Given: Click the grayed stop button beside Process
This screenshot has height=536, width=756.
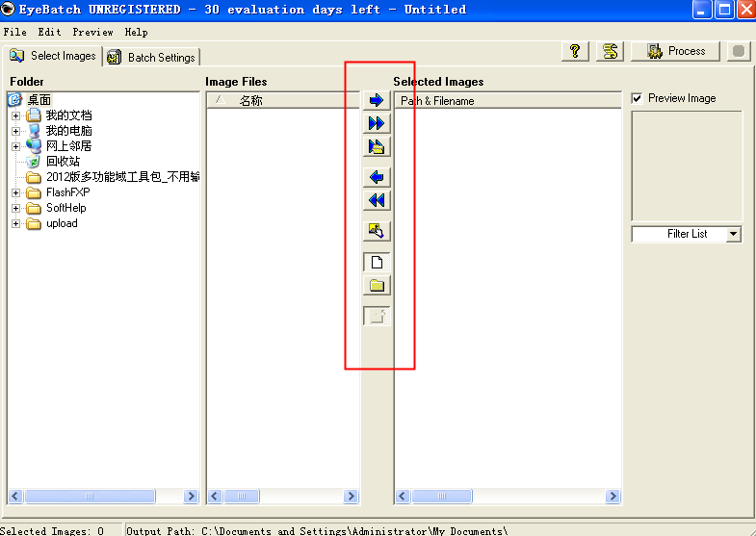Looking at the screenshot, I should (x=738, y=51).
